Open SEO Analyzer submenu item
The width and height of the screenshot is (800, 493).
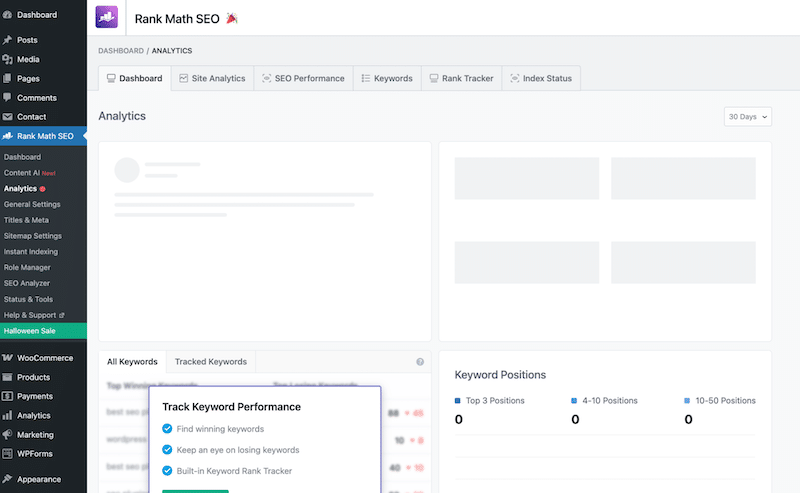click(x=27, y=283)
